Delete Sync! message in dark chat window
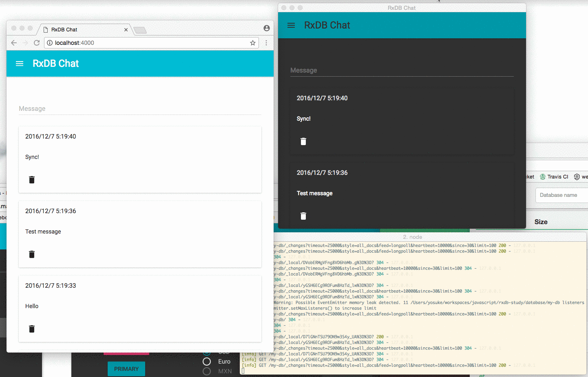Screen dimensions: 588x377 (x=303, y=141)
